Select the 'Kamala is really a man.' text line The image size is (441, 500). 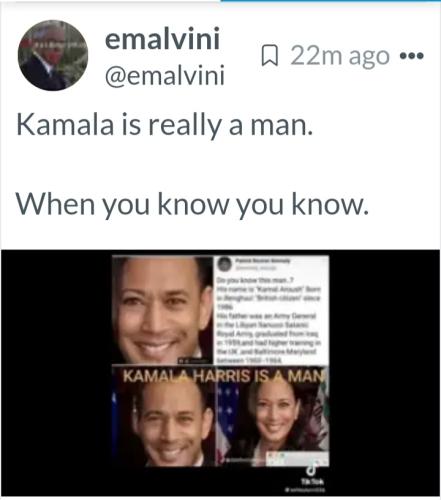pos(165,126)
